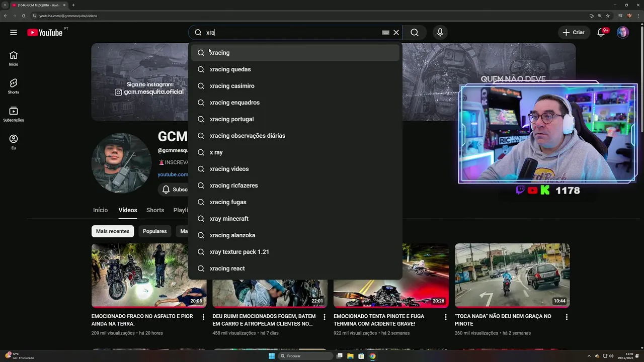Open the YouTube hamburger guide menu
This screenshot has height=362, width=644.
(14, 33)
